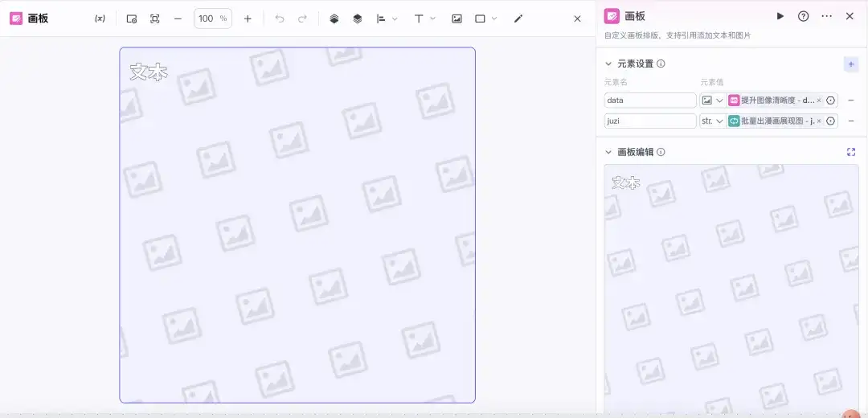Close the 画板 side panel

click(x=850, y=16)
